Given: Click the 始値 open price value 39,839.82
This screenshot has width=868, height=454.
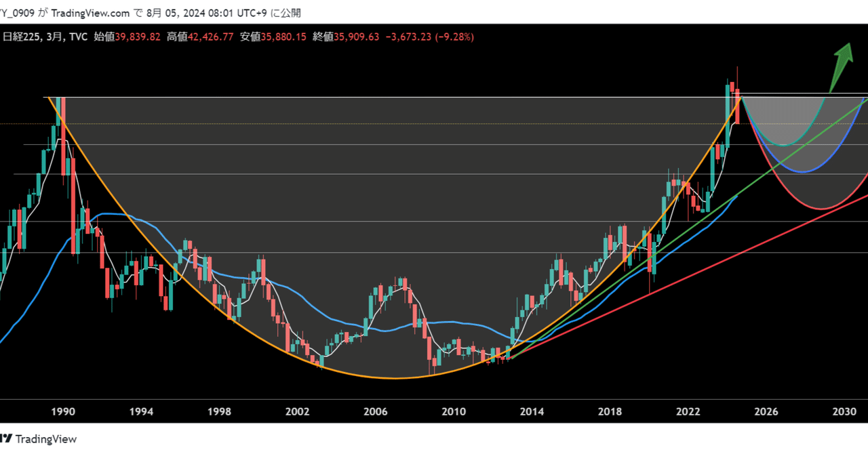Looking at the screenshot, I should [138, 37].
